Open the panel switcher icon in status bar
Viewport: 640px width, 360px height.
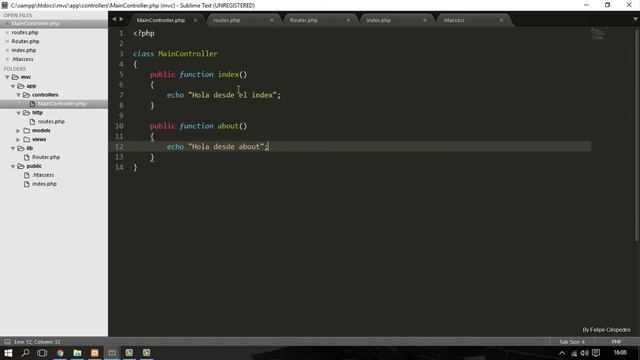7,342
